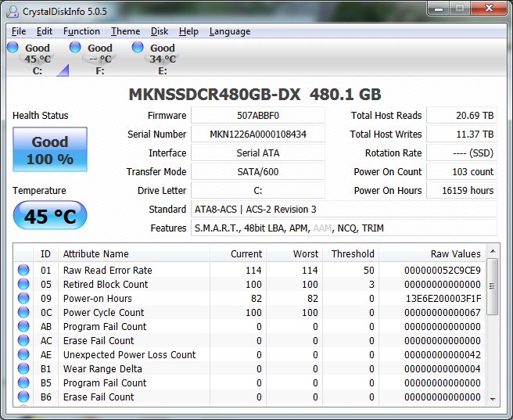
Task: Click the 45 °C temperature button
Action: 50,216
